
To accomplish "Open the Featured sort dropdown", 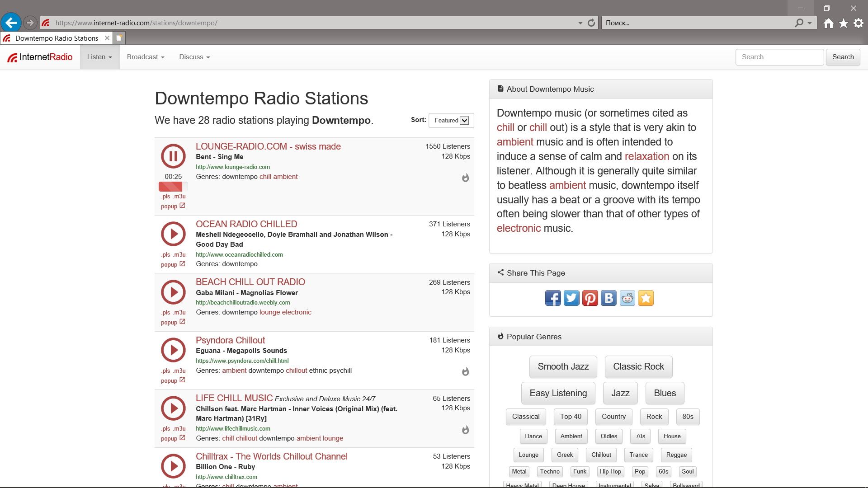I will pyautogui.click(x=451, y=120).
